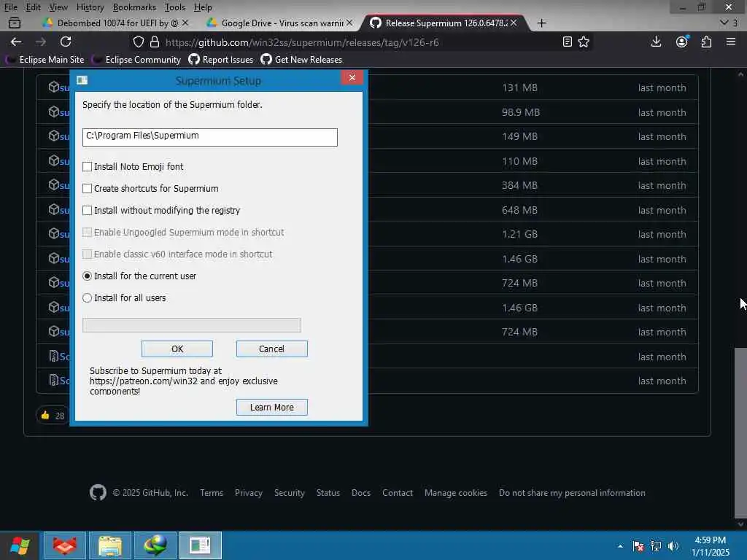Open Get New Releases bookmark
The width and height of the screenshot is (747, 560).
click(301, 60)
